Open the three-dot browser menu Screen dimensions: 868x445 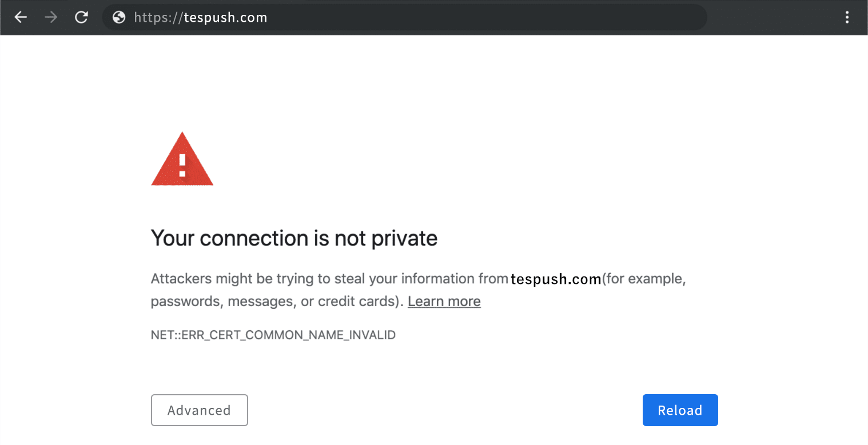(x=847, y=17)
